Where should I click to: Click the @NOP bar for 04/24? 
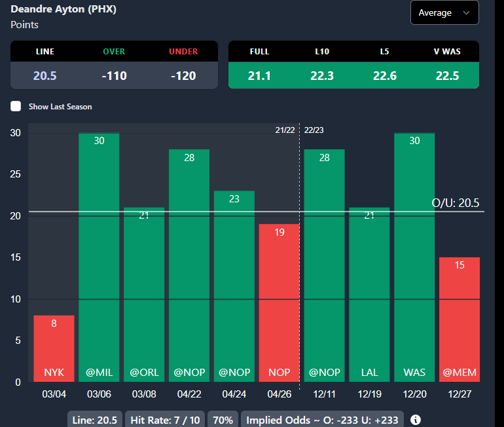pos(234,286)
